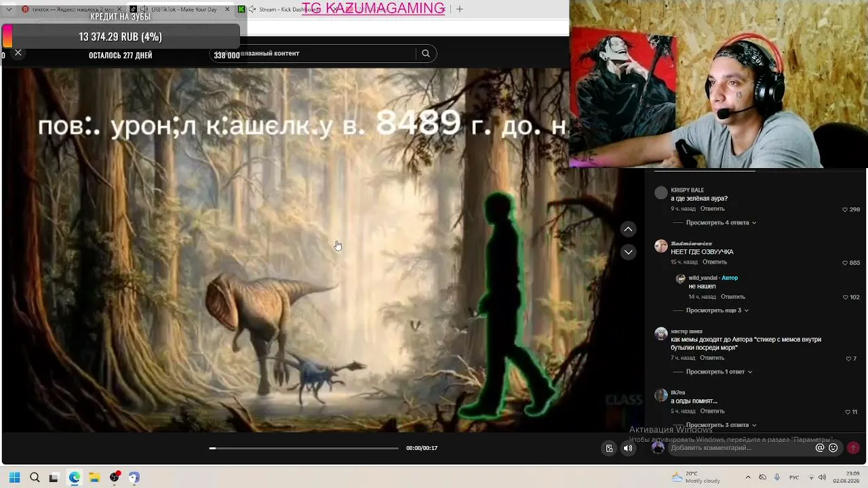
Task: Open Windows taskbar search
Action: pos(35,477)
